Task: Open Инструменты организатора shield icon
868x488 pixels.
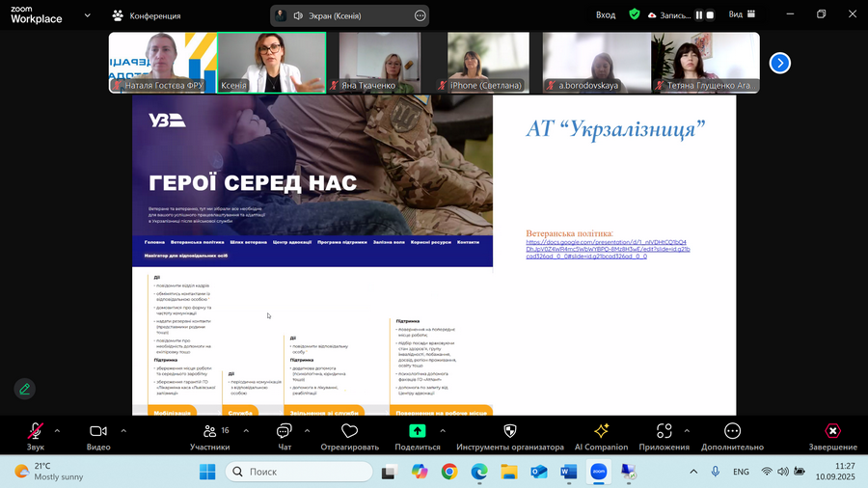Action: click(x=510, y=431)
